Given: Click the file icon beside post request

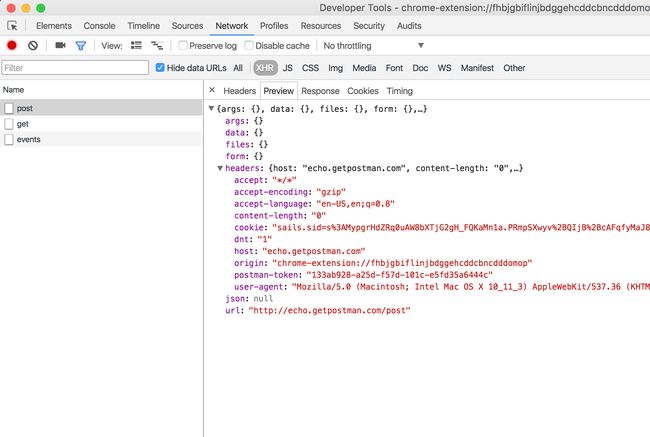Looking at the screenshot, I should (x=9, y=108).
